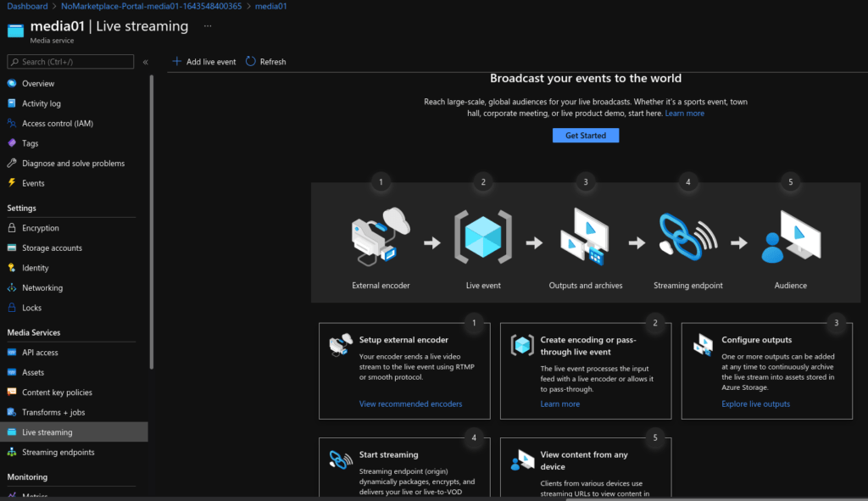Open Explore live outputs link
This screenshot has height=501, width=868.
(755, 404)
